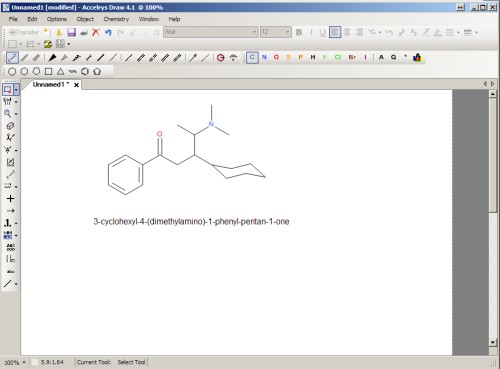Image resolution: width=500 pixels, height=369 pixels.
Task: Select the Q query atom tool
Action: point(393,57)
